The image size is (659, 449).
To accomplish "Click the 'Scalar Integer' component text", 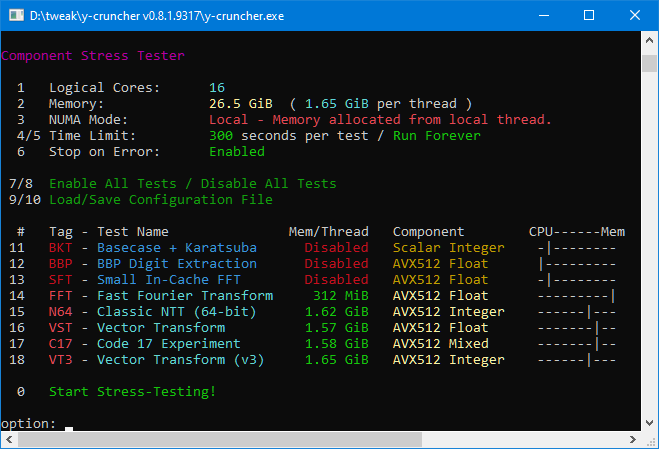I will (x=448, y=247).
